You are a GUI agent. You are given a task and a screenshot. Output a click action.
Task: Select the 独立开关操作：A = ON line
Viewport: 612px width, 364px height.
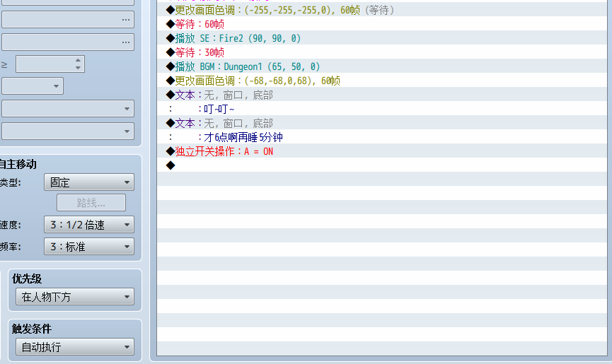pos(382,151)
